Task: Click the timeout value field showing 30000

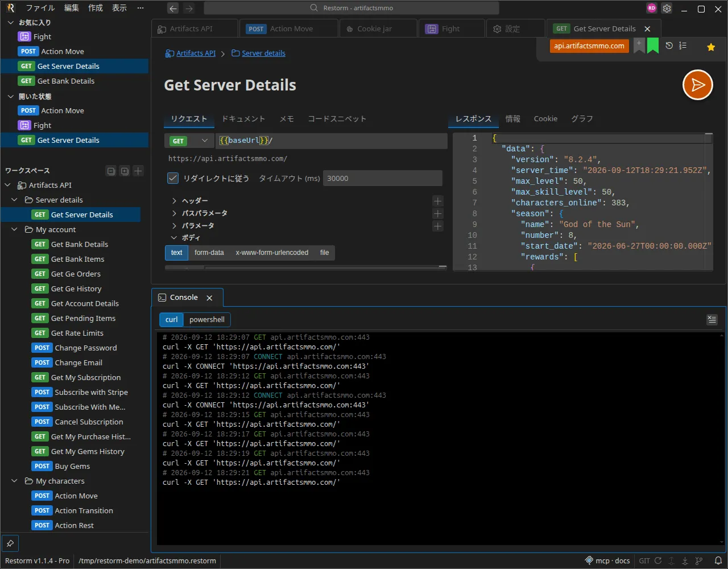Action: 383,178
